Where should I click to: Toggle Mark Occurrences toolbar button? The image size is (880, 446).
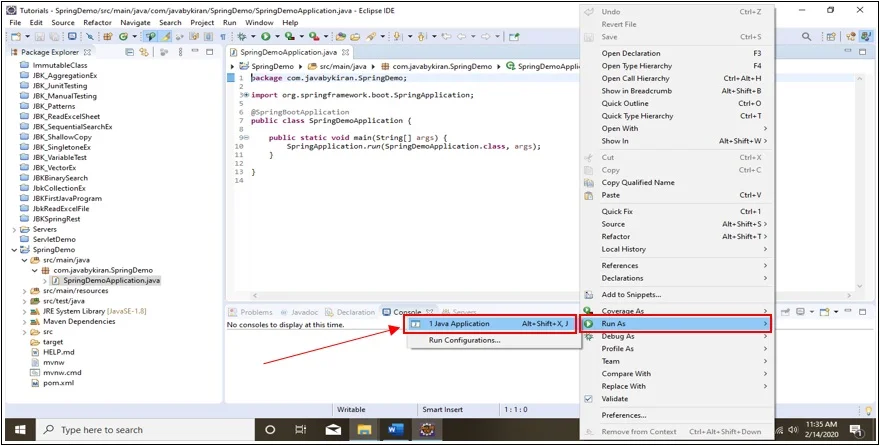click(x=165, y=36)
